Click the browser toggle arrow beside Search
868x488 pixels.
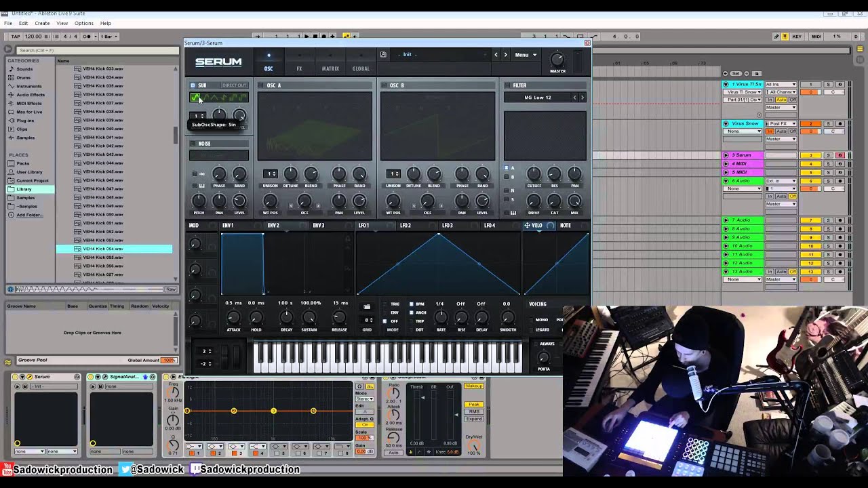pyautogui.click(x=8, y=49)
